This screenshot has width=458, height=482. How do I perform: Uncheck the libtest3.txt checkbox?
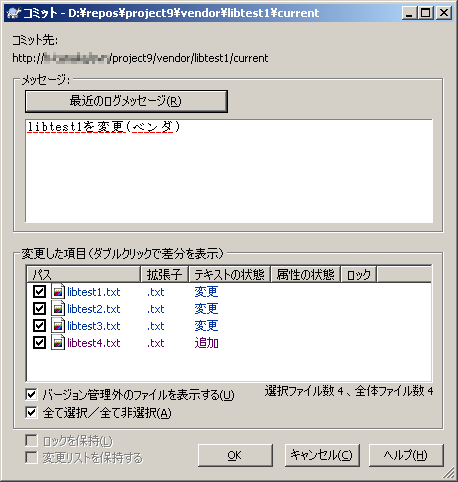39,326
